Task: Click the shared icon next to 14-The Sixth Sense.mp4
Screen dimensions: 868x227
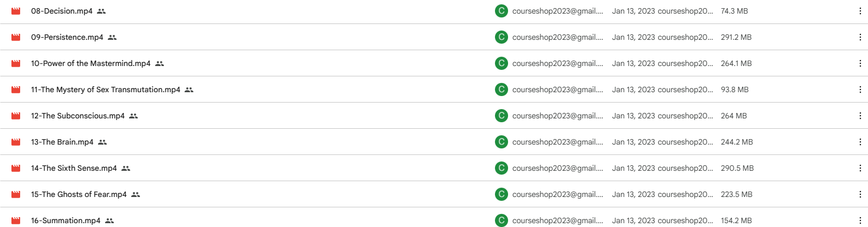Action: [126, 168]
